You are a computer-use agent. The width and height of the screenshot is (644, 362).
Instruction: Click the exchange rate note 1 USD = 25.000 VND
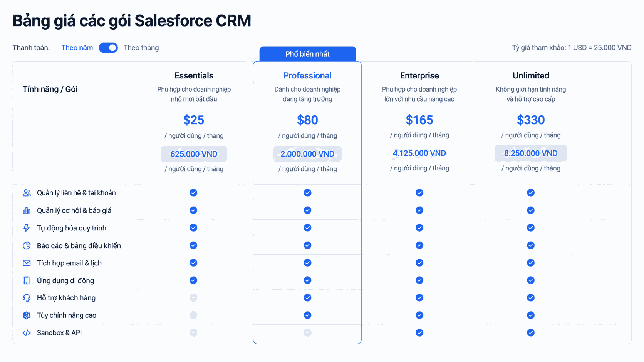tap(572, 48)
